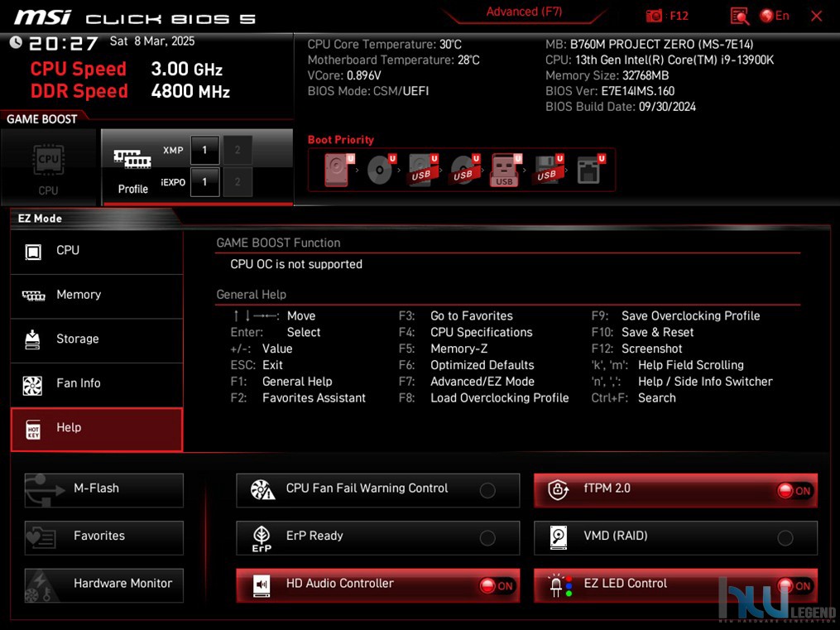Image resolution: width=840 pixels, height=630 pixels.
Task: Open the Memory section in sidebar
Action: pyautogui.click(x=97, y=296)
